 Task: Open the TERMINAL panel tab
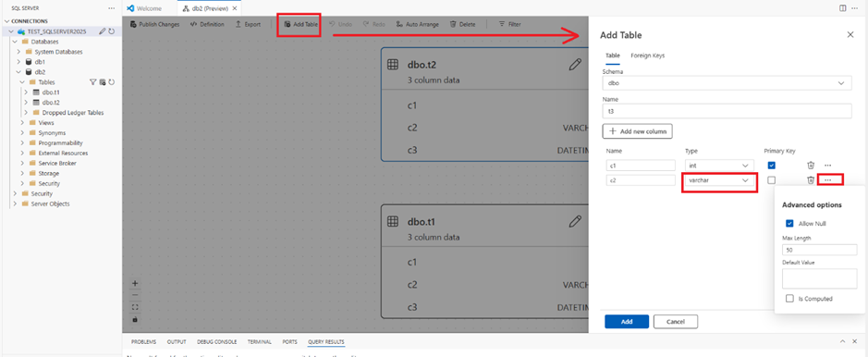[259, 342]
